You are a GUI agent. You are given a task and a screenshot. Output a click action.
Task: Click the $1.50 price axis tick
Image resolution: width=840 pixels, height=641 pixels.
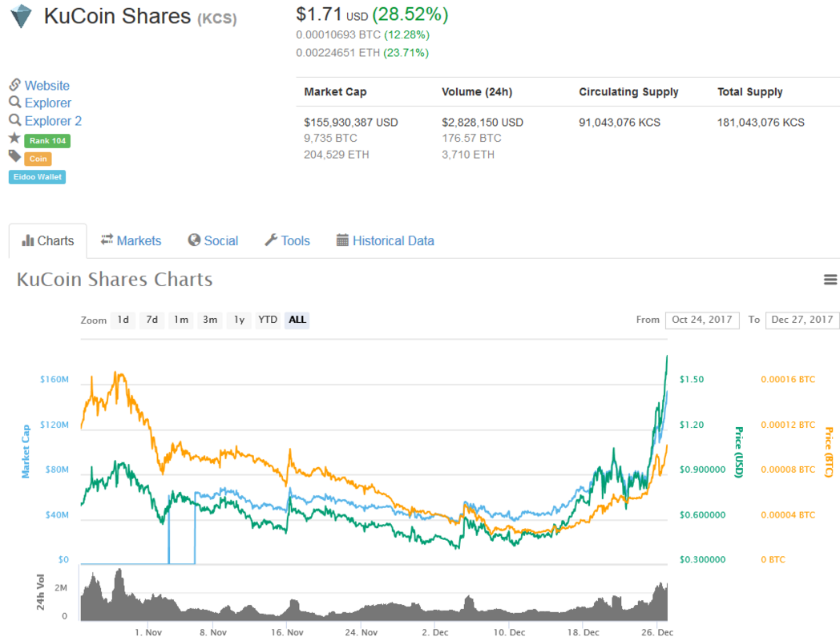[x=692, y=379]
